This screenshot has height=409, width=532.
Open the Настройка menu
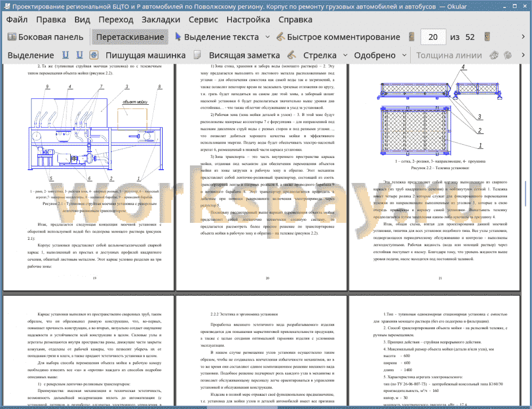248,20
